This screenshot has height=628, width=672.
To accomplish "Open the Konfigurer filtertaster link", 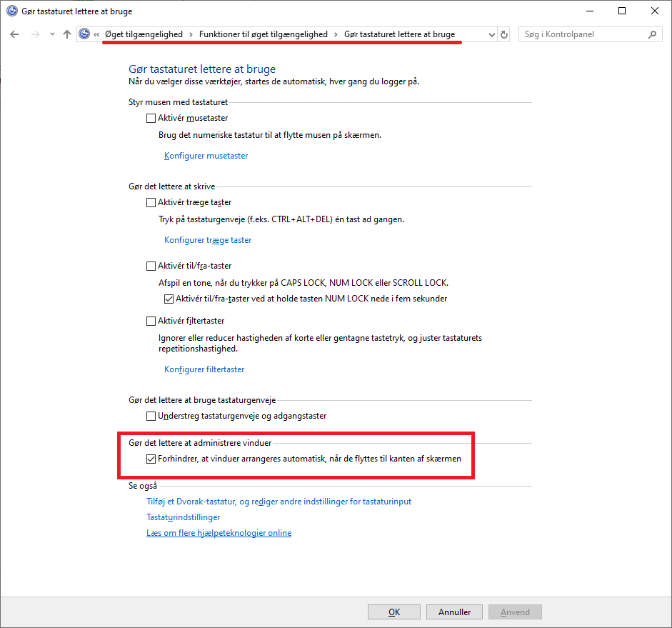I will pyautogui.click(x=204, y=369).
